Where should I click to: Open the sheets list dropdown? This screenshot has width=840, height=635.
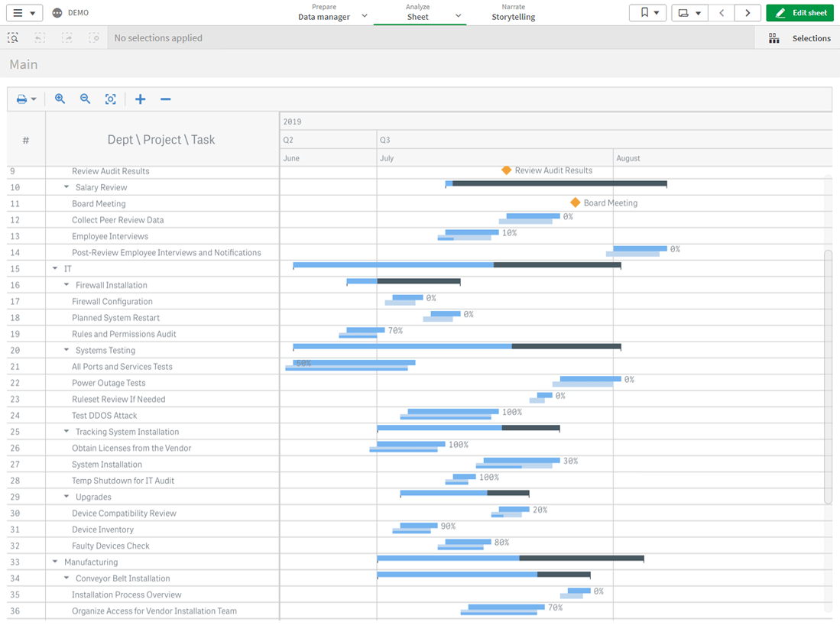(689, 13)
